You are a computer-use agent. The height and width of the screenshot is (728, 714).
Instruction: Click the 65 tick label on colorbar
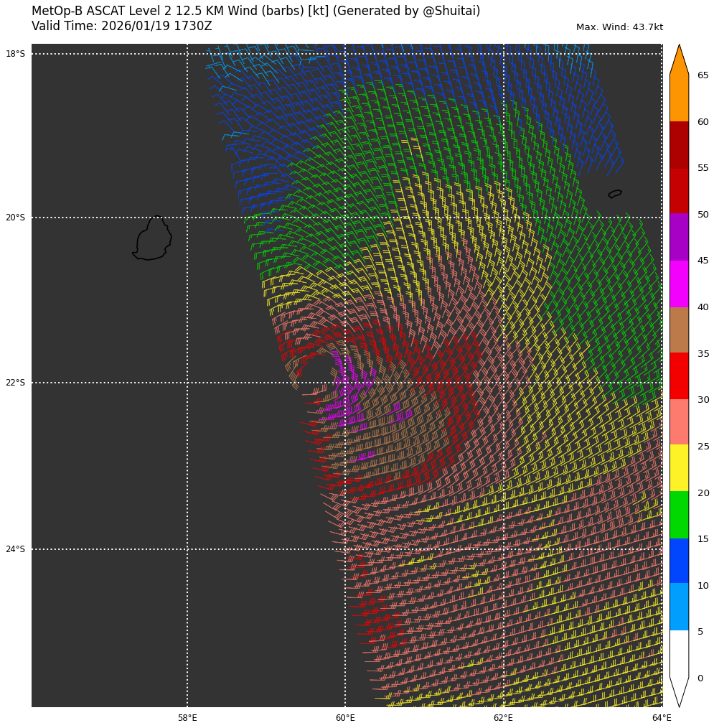(x=703, y=75)
